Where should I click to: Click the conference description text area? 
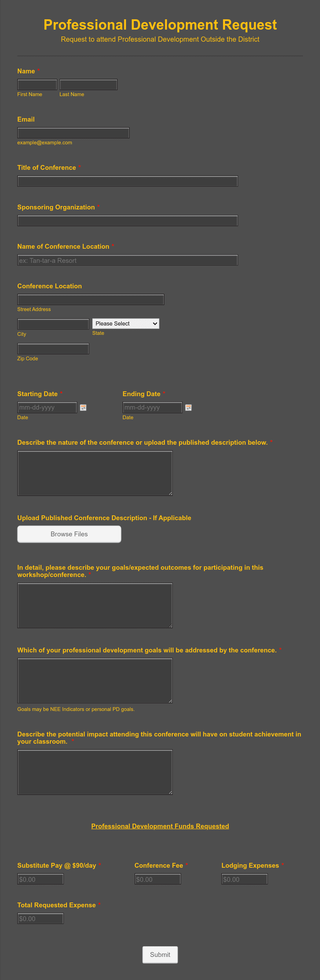pyautogui.click(x=95, y=473)
